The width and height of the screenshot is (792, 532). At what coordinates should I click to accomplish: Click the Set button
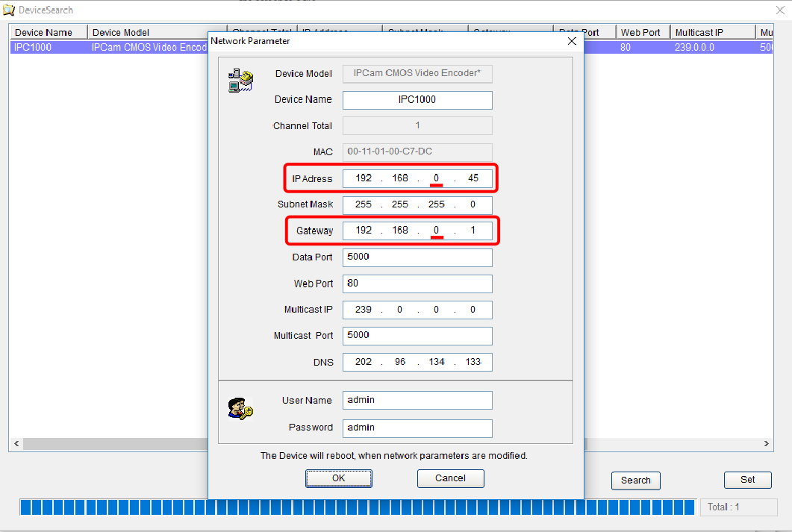(x=747, y=480)
